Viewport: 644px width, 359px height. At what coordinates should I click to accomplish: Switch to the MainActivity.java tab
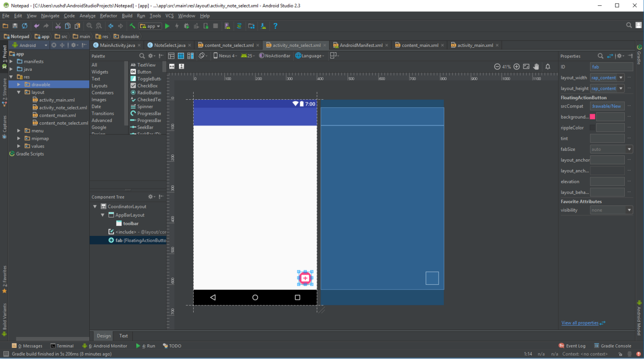(117, 45)
